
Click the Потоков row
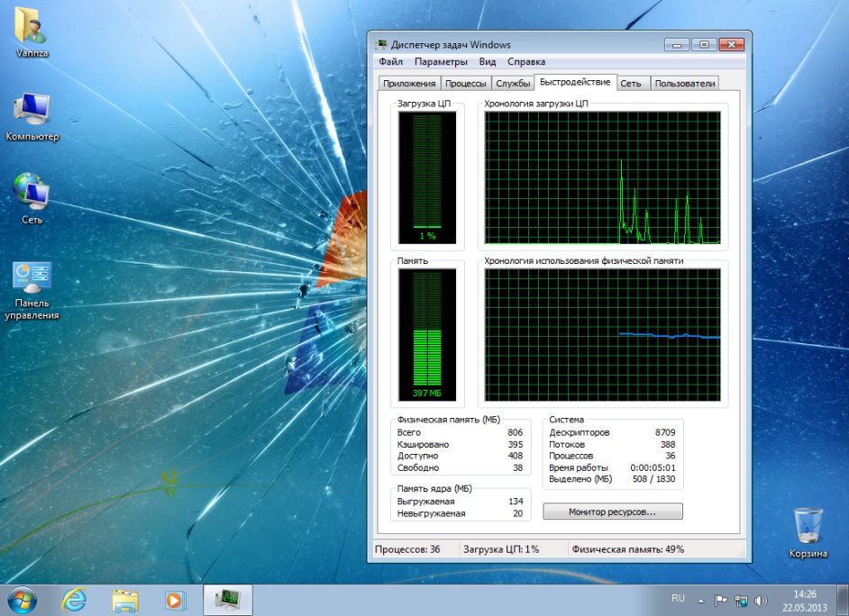(x=612, y=445)
